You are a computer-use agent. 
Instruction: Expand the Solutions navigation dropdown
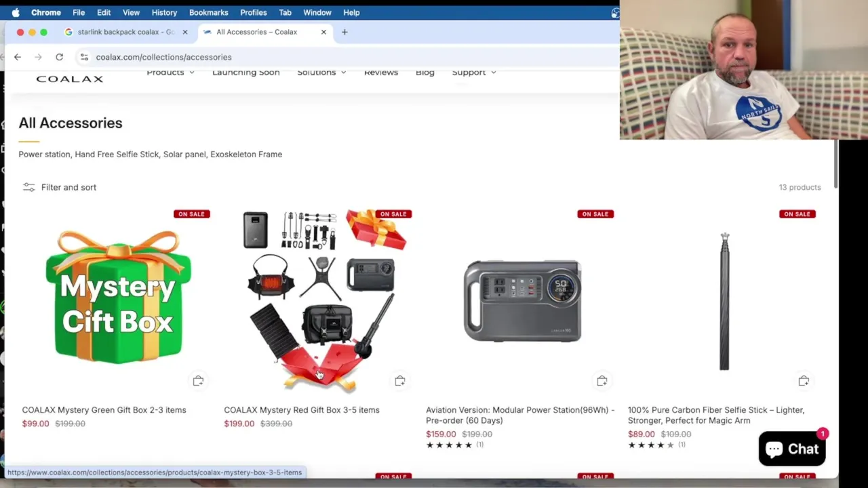[321, 72]
